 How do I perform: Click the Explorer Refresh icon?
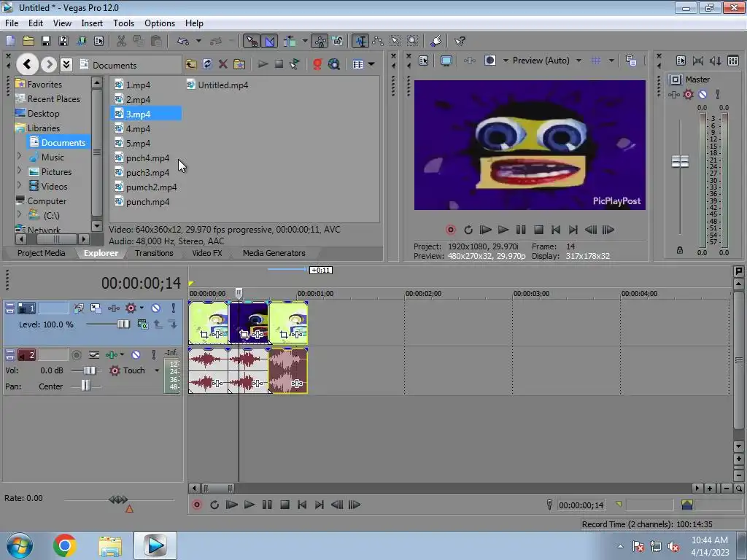[x=206, y=64]
